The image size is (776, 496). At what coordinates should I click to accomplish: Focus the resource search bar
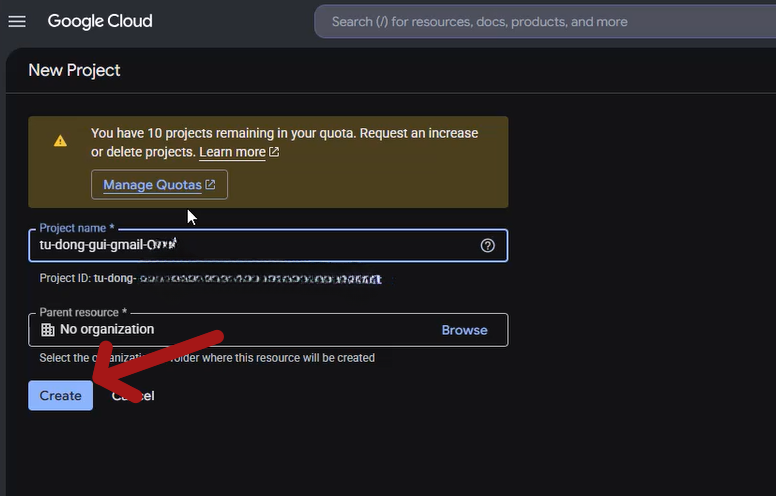click(544, 22)
